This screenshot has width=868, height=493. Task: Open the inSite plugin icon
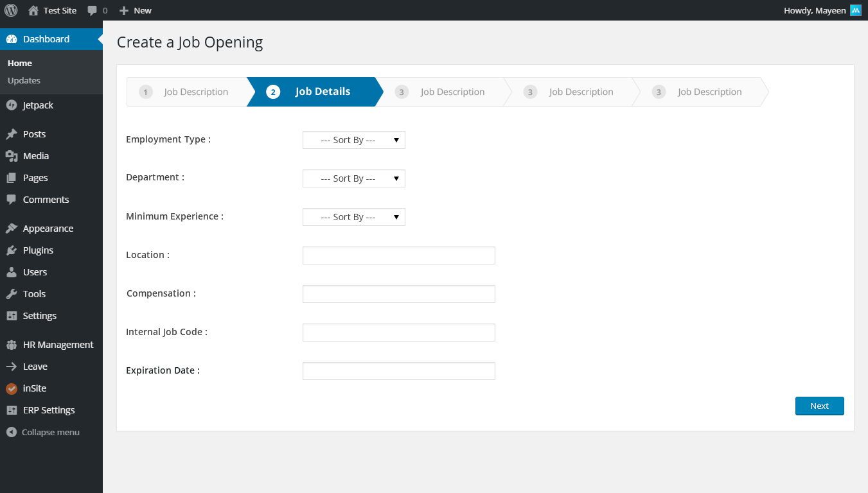(11, 388)
